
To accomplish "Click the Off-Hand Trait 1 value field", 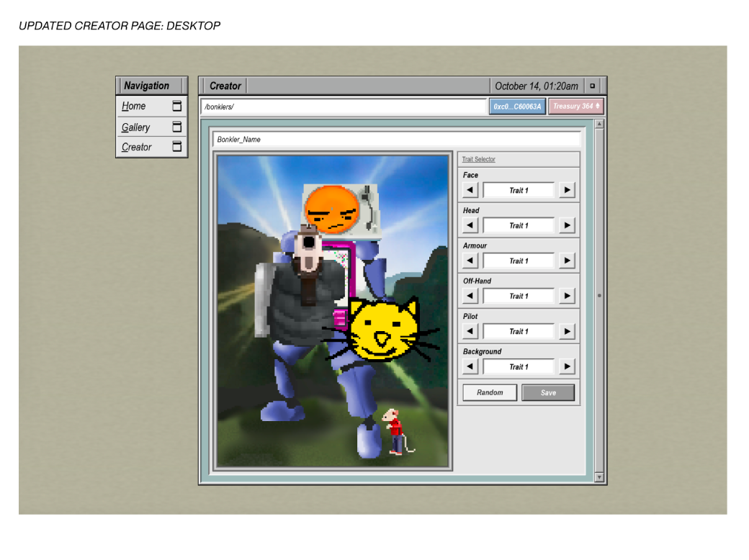I will (x=519, y=296).
